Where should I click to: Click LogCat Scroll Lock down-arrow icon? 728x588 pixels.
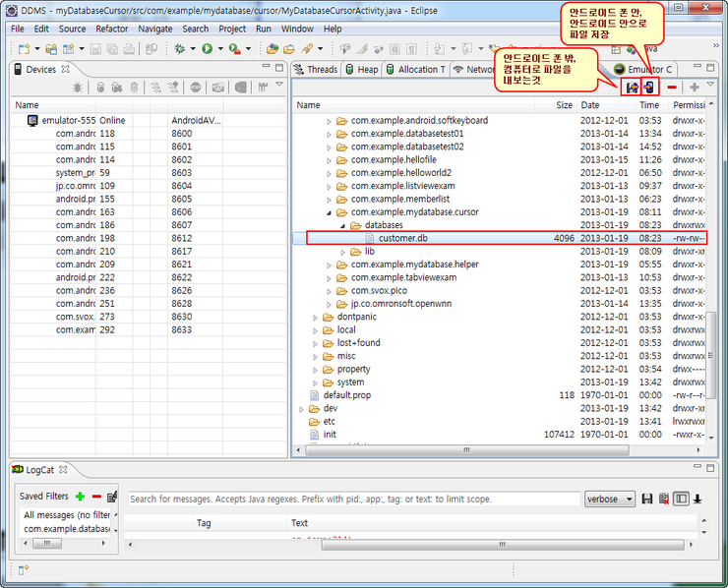(x=698, y=499)
